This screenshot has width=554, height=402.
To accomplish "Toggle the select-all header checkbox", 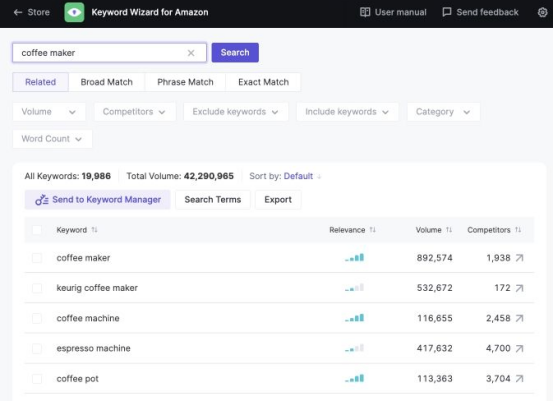I will 37,230.
